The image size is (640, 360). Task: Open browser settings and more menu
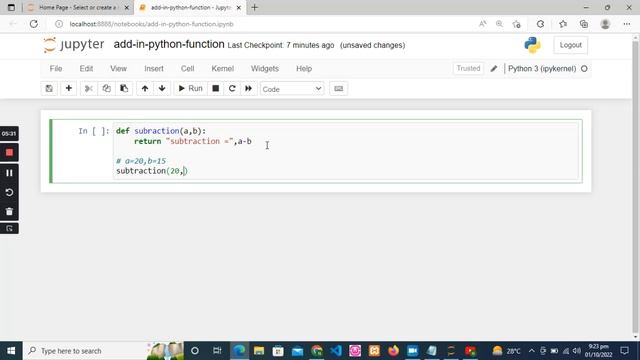pos(627,24)
